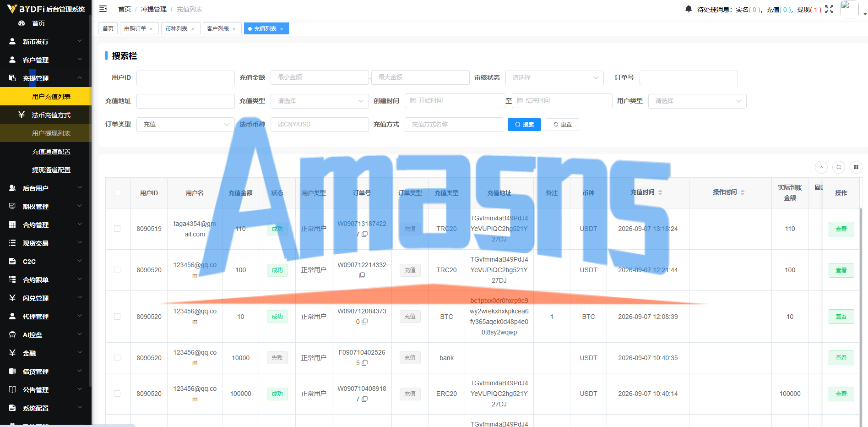The width and height of the screenshot is (868, 427).
Task: Open 用户提现列表 in the sidebar
Action: (46, 133)
